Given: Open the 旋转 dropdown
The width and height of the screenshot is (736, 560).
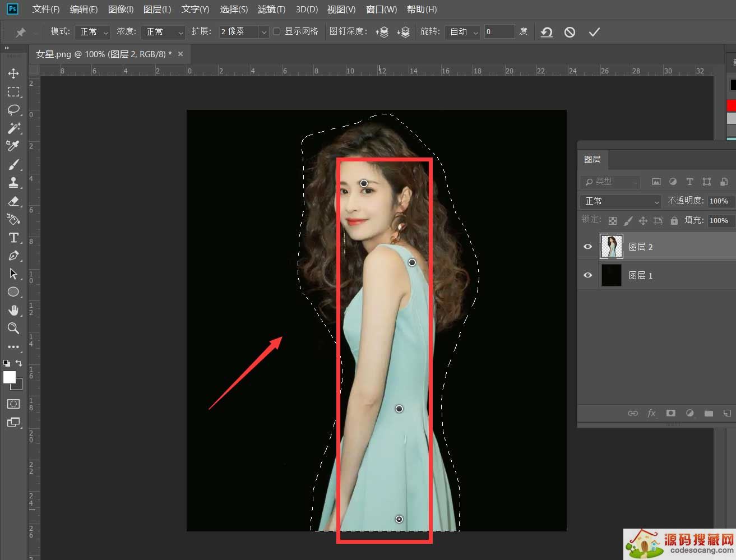Looking at the screenshot, I should coord(462,32).
